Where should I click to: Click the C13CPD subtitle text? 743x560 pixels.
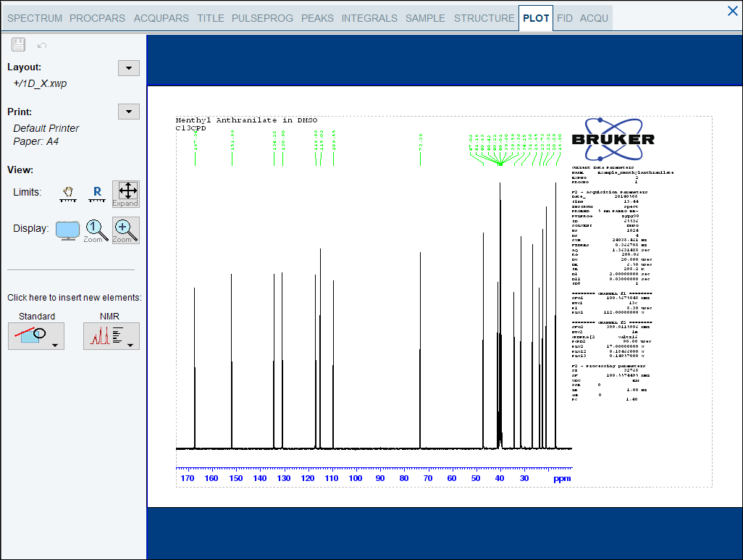tap(191, 128)
